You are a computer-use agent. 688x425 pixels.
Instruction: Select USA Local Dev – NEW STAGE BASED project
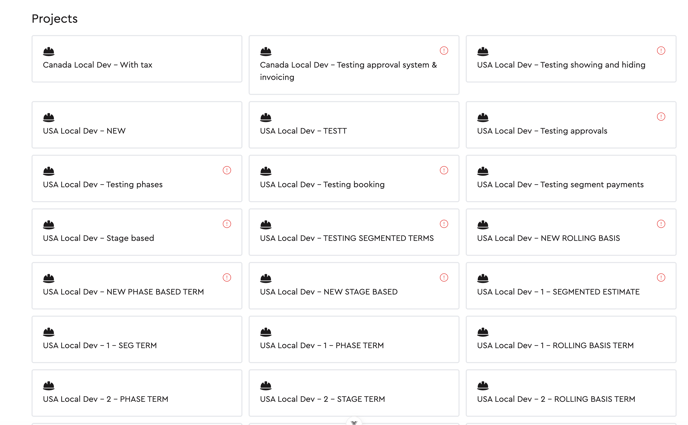(x=353, y=286)
